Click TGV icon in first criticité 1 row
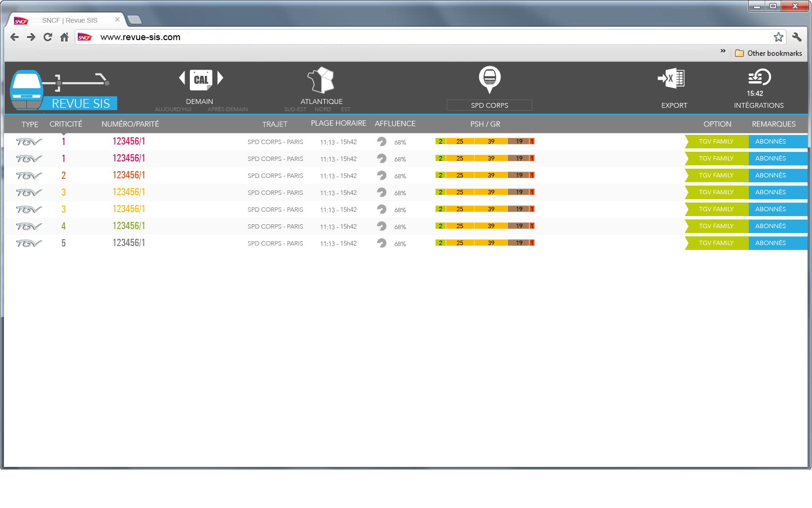 pyautogui.click(x=29, y=142)
